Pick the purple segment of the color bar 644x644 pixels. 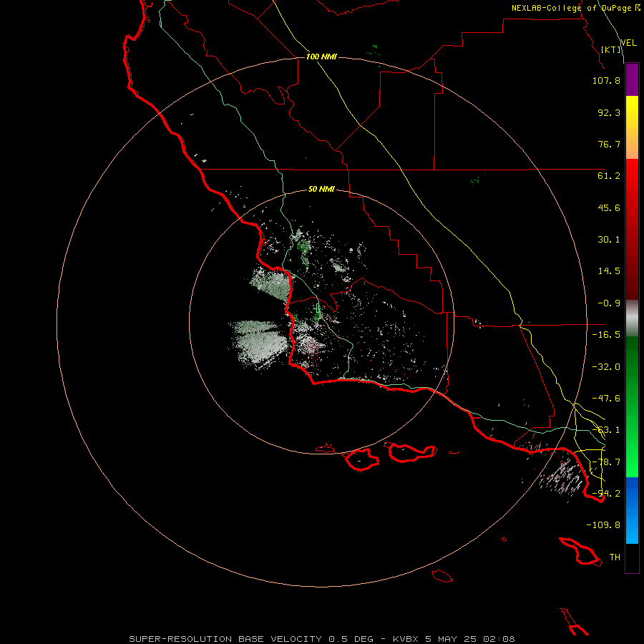[x=632, y=79]
